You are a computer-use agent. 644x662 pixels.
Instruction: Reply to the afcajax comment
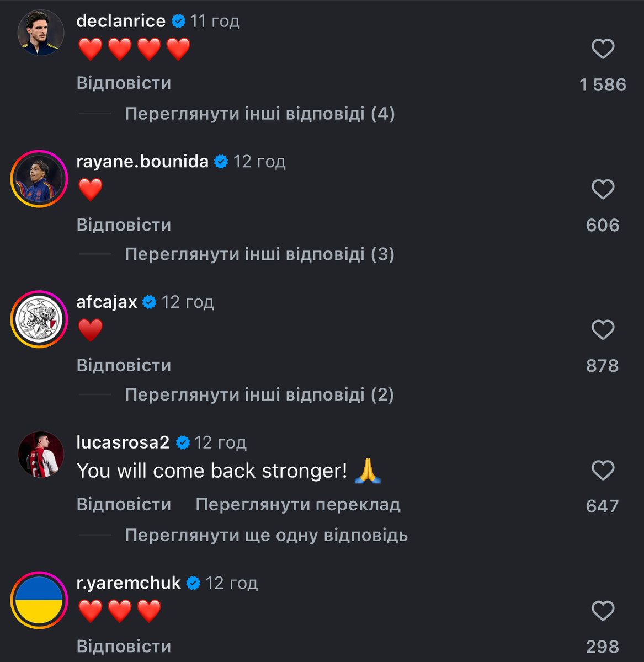click(x=124, y=365)
